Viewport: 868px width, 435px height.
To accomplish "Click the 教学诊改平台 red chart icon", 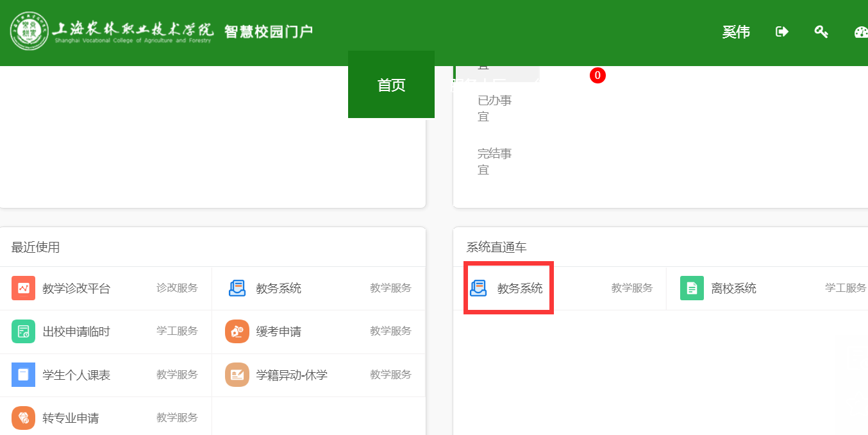I will click(x=23, y=288).
